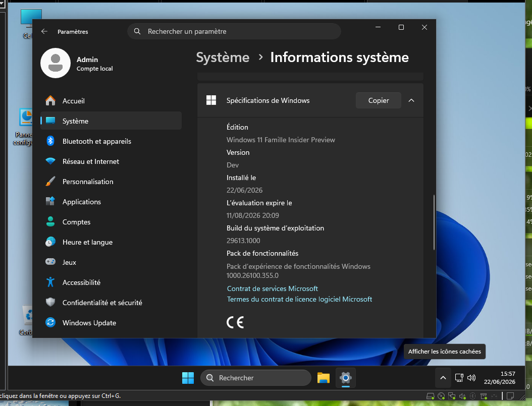
Task: Open Bluetooth et appareils settings
Action: pos(111,141)
